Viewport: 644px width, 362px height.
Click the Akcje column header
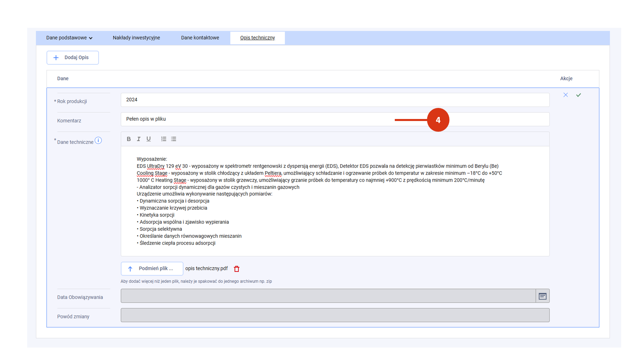tap(566, 78)
